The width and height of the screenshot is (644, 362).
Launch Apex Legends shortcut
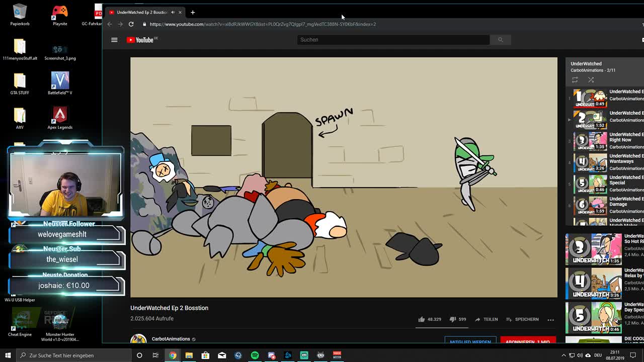point(60,119)
